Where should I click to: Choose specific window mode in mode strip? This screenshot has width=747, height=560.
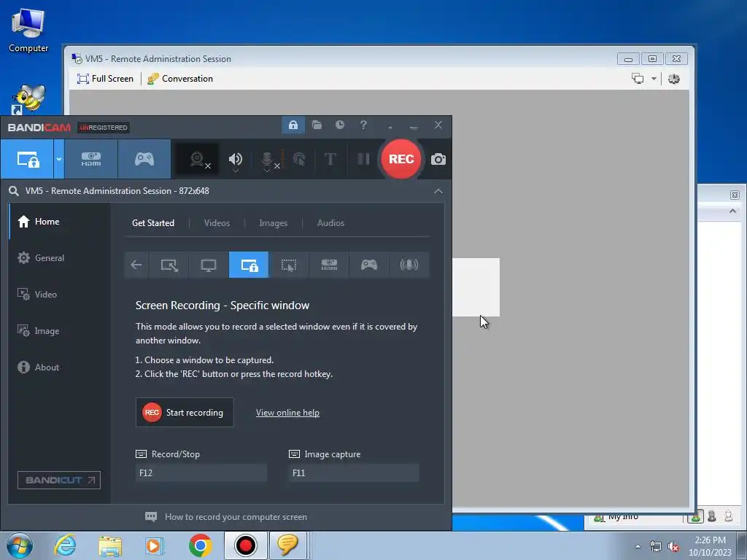coord(249,265)
